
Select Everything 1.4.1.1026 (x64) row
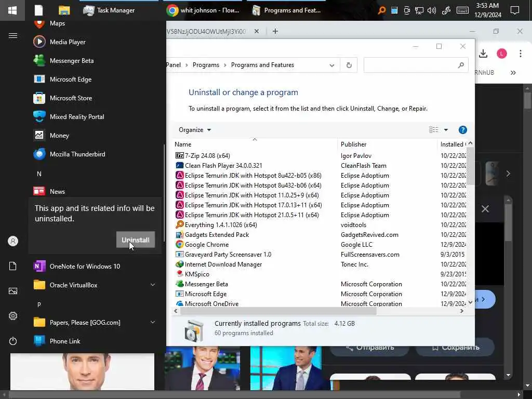click(221, 225)
